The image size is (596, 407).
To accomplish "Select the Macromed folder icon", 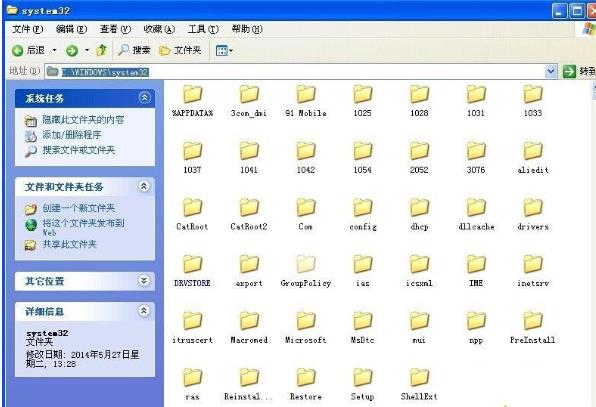I will (249, 321).
